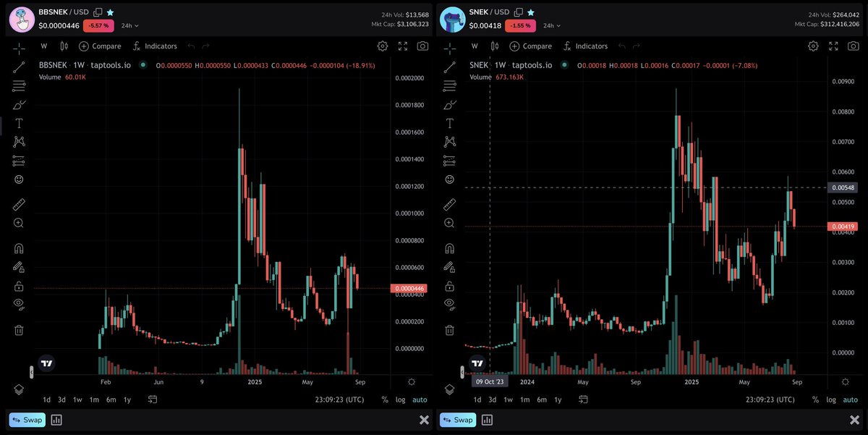Viewport: 868px width, 435px height.
Task: Open 24h period dropdown for BBSNEK
Action: click(x=129, y=25)
